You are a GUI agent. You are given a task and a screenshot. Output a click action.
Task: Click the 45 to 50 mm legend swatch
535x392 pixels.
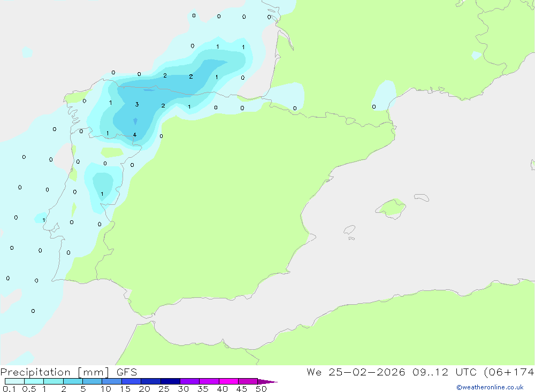(x=248, y=381)
